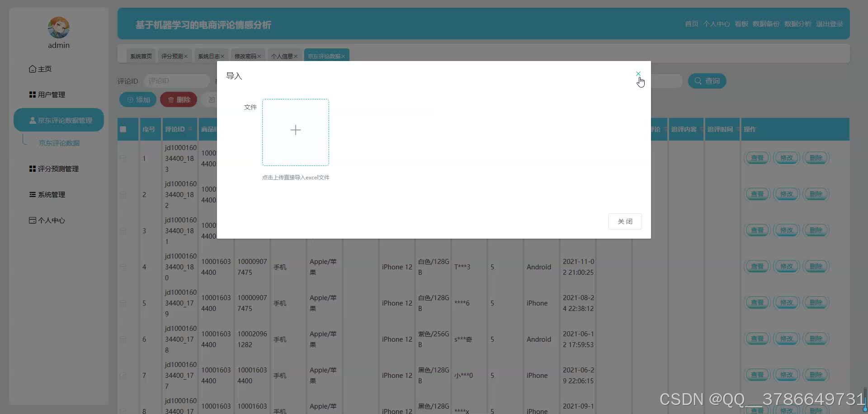Expand 个人中心 in the sidebar
The image size is (868, 414).
coord(47,221)
